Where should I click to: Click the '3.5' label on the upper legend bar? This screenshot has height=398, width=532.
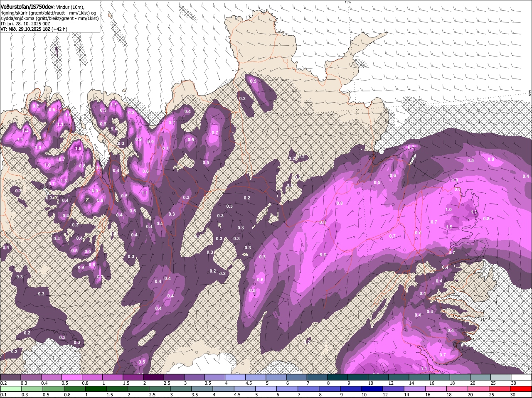(x=208, y=383)
